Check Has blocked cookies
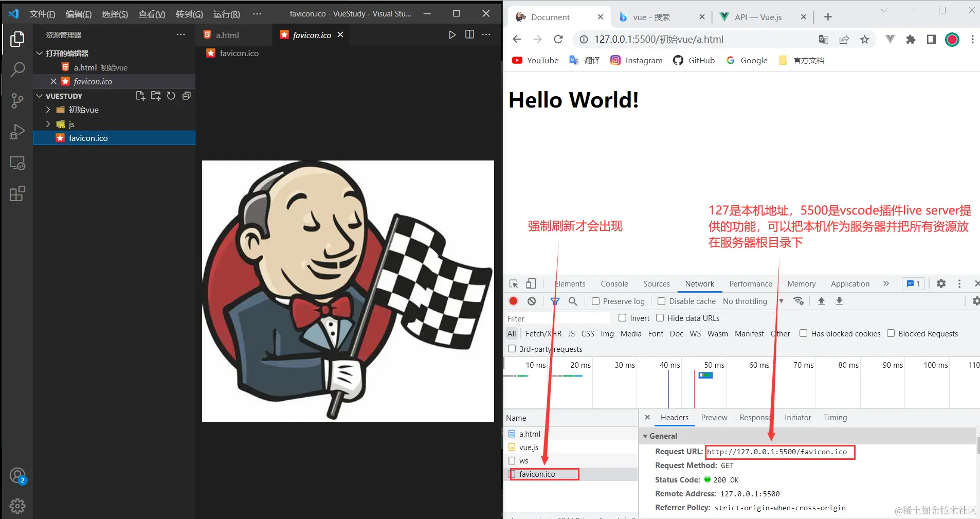The width and height of the screenshot is (980, 519). [803, 333]
